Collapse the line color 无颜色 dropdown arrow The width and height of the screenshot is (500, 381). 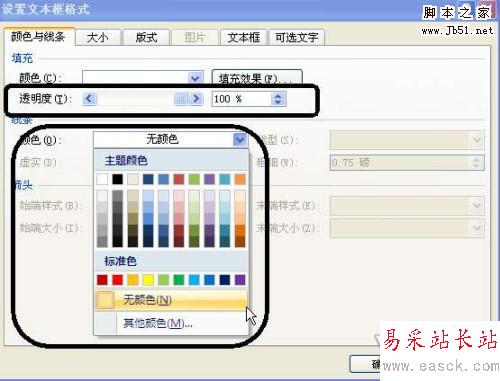coord(240,140)
